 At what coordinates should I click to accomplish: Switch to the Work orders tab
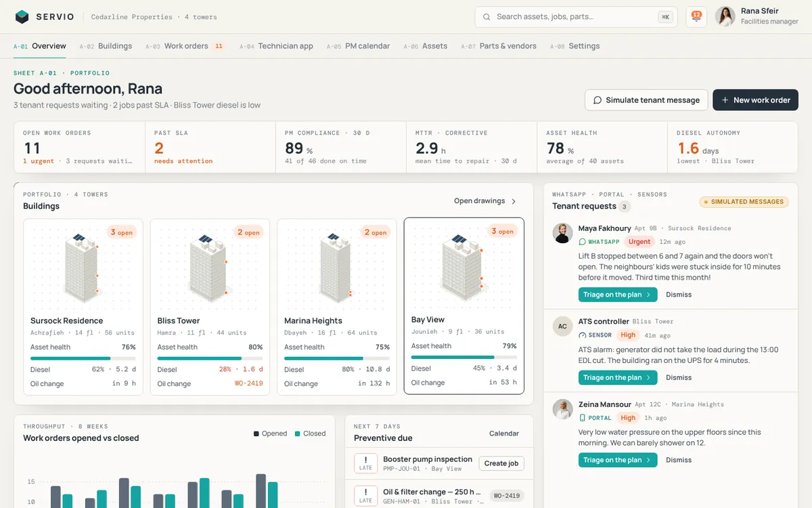(x=185, y=46)
